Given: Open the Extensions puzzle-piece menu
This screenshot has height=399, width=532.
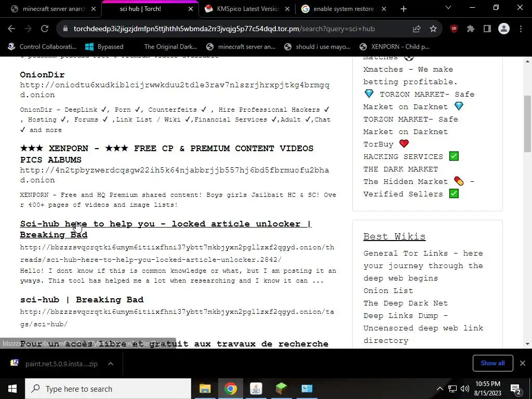Looking at the screenshot, I should (x=470, y=29).
